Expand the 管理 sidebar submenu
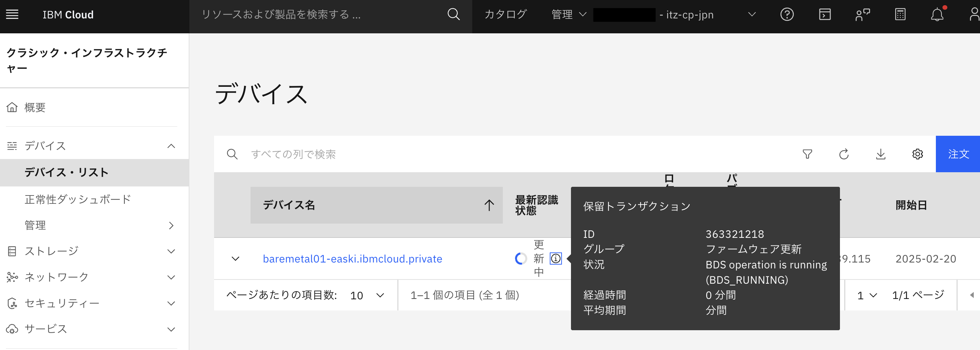980x350 pixels. [171, 225]
